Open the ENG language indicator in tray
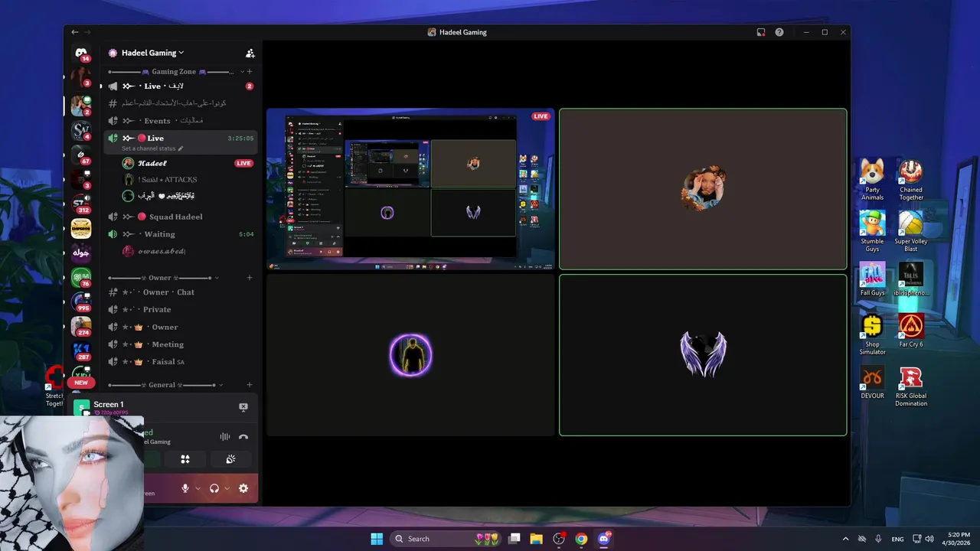 (897, 539)
